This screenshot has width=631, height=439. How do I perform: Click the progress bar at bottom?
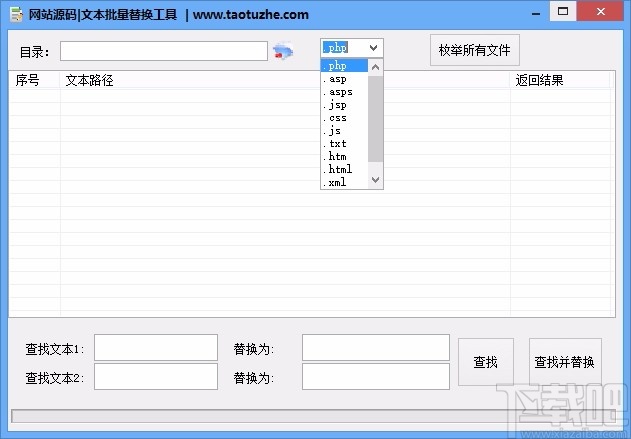point(314,416)
